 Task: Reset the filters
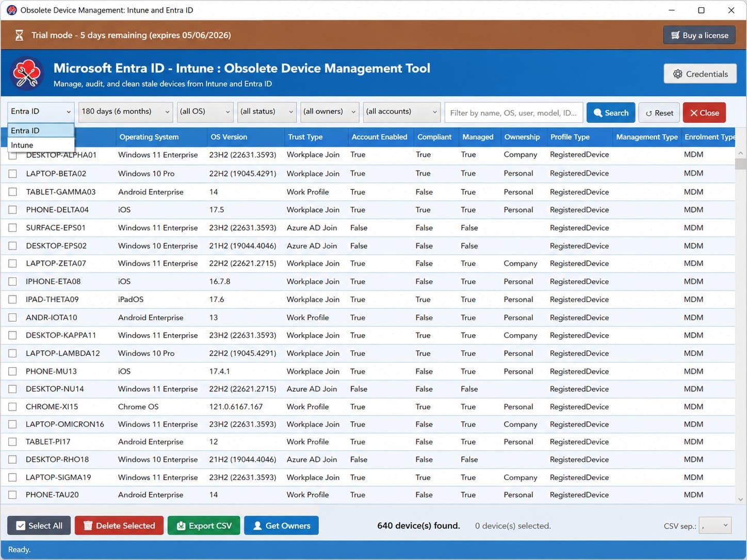pos(659,112)
